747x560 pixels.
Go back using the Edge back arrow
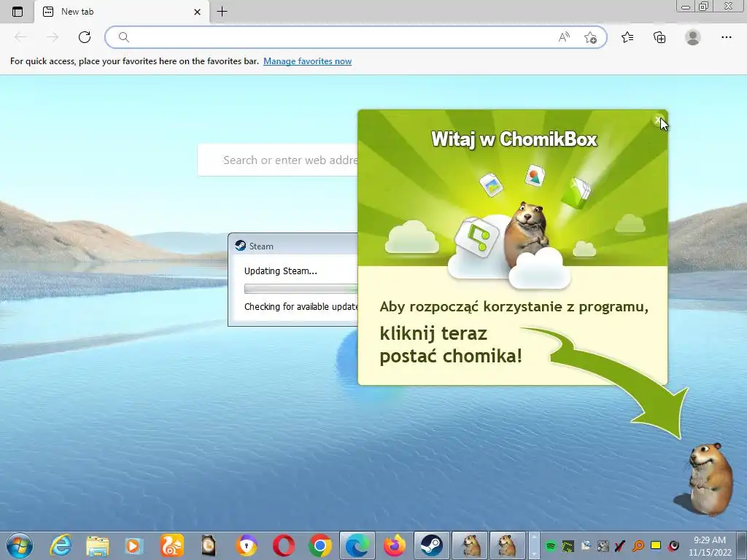[20, 37]
